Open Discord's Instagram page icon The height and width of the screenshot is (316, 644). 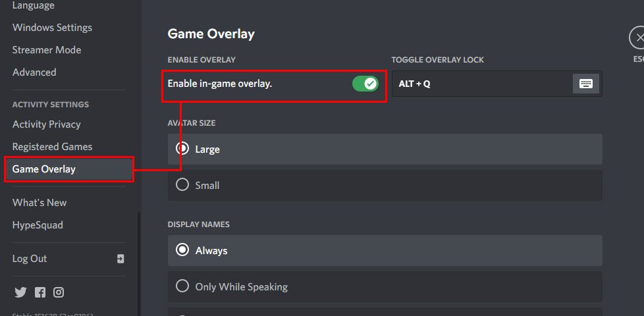click(59, 292)
